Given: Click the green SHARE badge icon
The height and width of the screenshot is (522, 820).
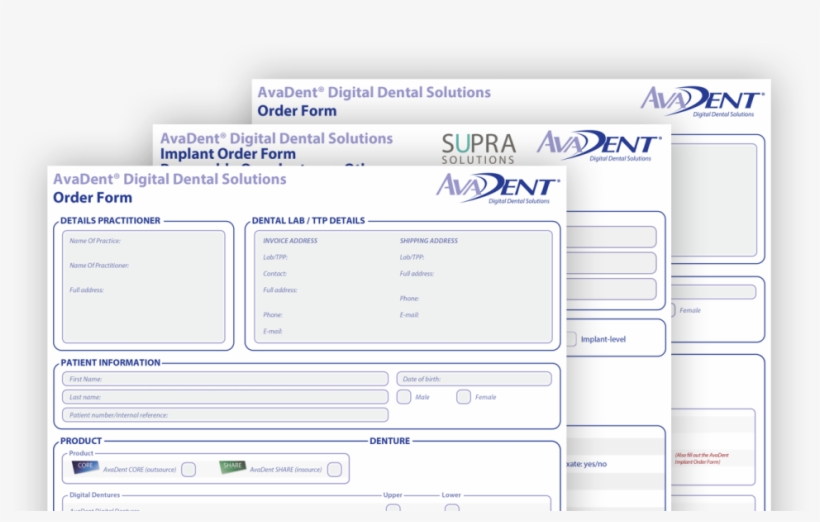Looking at the screenshot, I should [232, 467].
